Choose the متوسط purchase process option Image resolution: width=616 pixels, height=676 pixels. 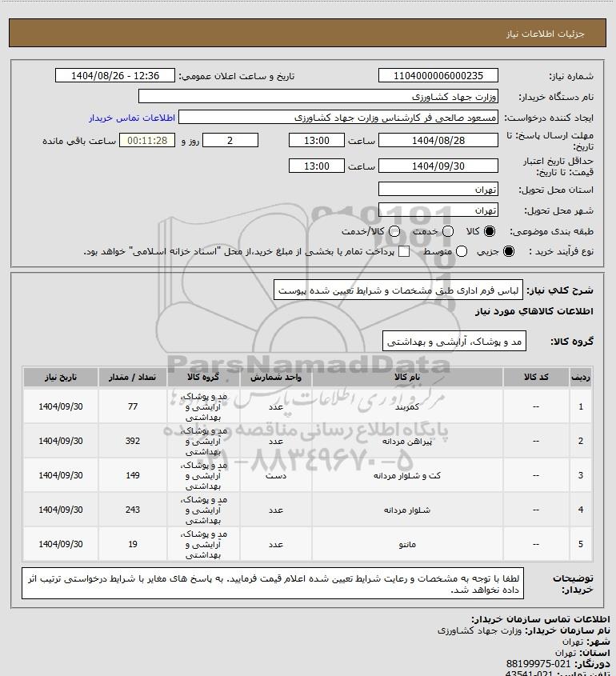462,251
